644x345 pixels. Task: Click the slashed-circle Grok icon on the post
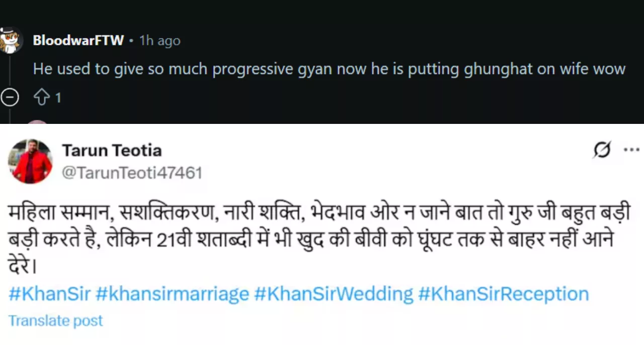click(x=602, y=150)
